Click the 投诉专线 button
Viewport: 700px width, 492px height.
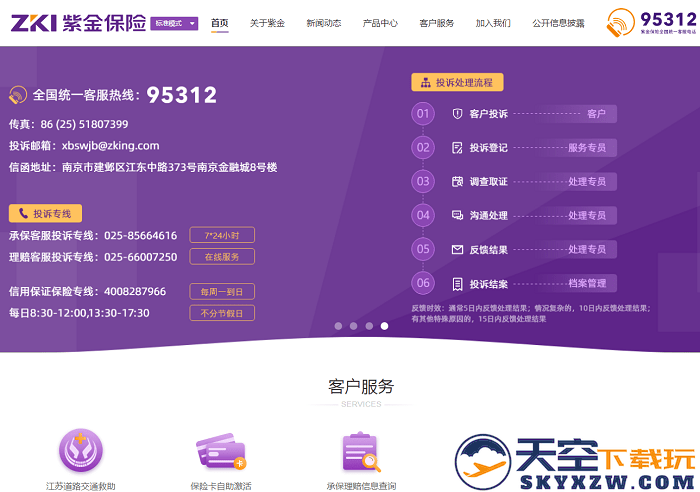tap(45, 213)
